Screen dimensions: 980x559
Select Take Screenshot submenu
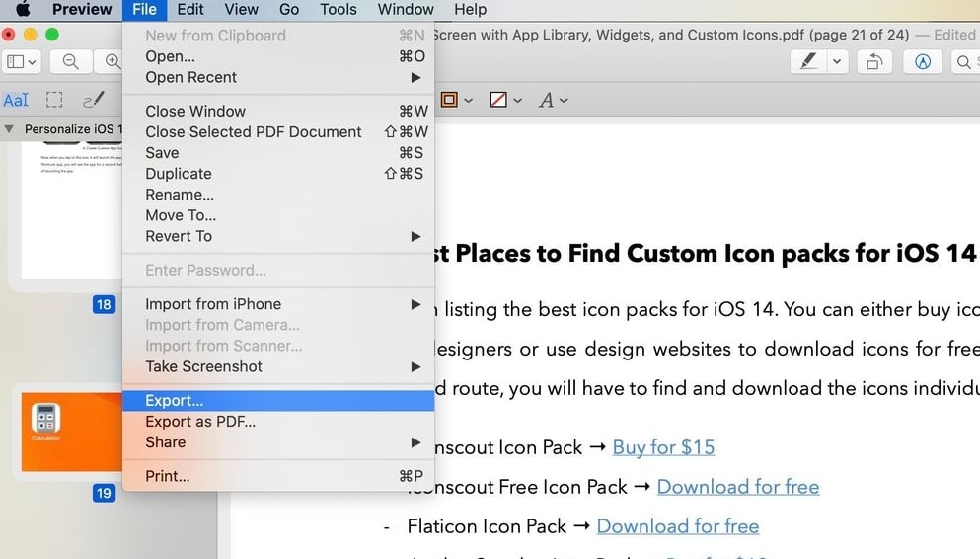click(278, 367)
